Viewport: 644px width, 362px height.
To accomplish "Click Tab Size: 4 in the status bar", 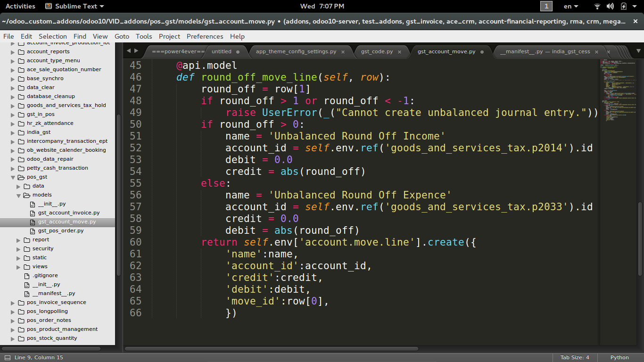I will pos(574,357).
